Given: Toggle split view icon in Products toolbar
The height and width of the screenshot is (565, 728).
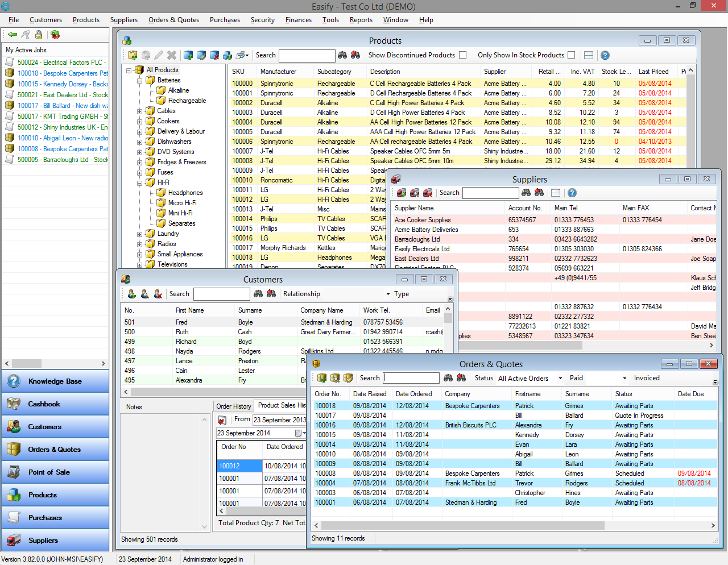Looking at the screenshot, I should pos(589,55).
